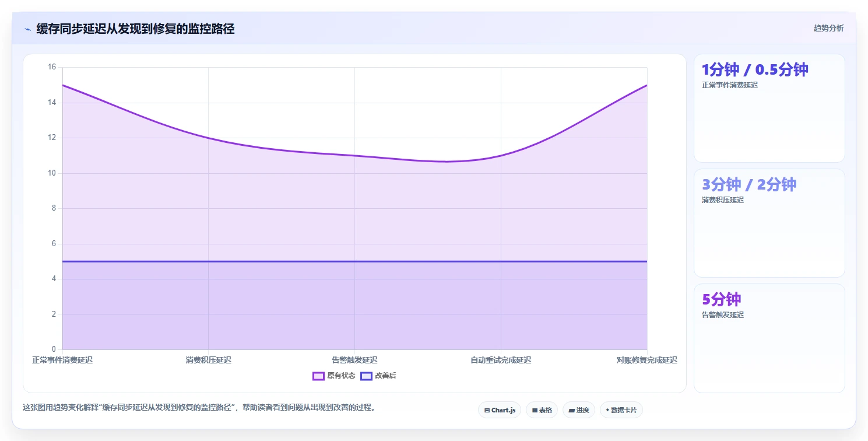Click the x-axis label 对账修复完成延迟
Image resolution: width=868 pixels, height=441 pixels.
point(647,360)
